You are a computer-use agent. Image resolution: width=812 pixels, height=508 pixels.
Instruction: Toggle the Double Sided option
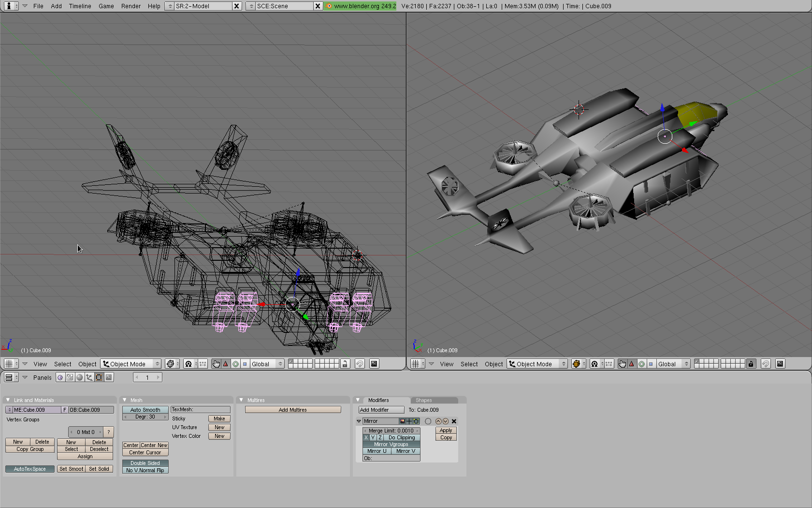pyautogui.click(x=145, y=463)
